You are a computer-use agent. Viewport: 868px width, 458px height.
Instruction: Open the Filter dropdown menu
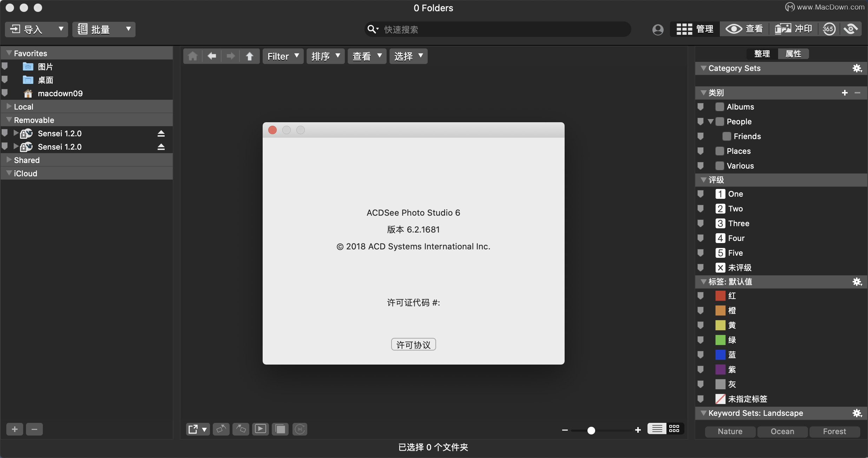(x=283, y=56)
